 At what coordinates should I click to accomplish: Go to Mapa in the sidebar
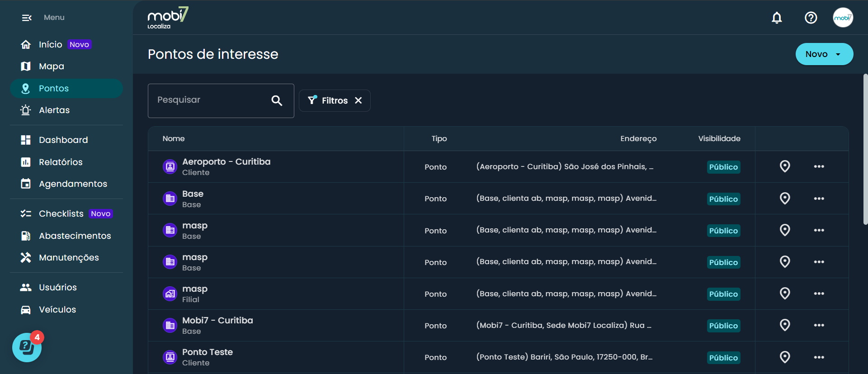(52, 66)
